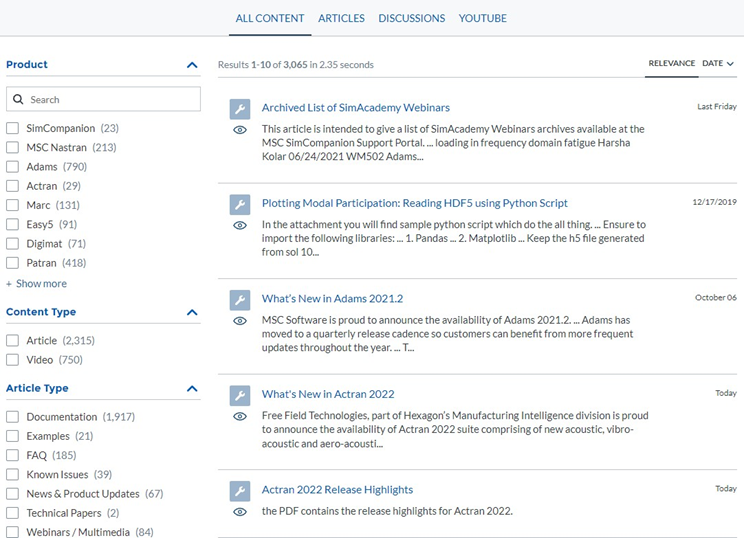Screen dimensions: 744x538
Task: Click eye preview icon under Actran 2022 Release Highlights
Action: point(239,512)
